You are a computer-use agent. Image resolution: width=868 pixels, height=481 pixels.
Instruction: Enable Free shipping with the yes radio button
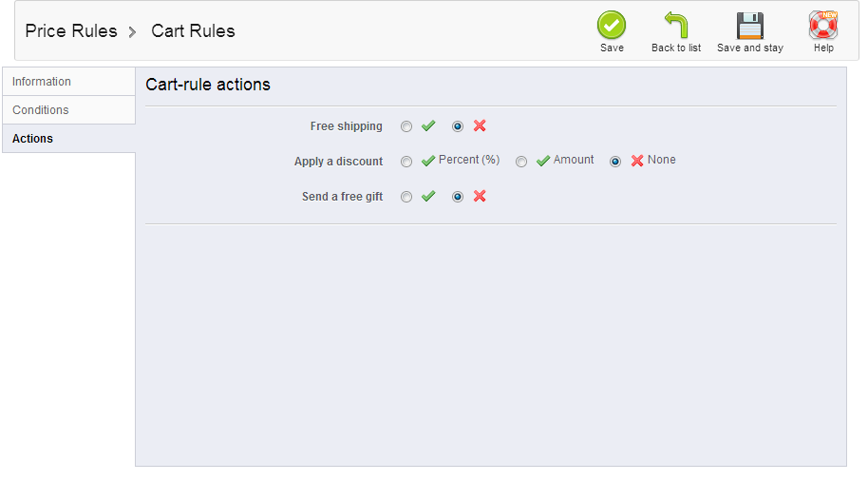(406, 126)
